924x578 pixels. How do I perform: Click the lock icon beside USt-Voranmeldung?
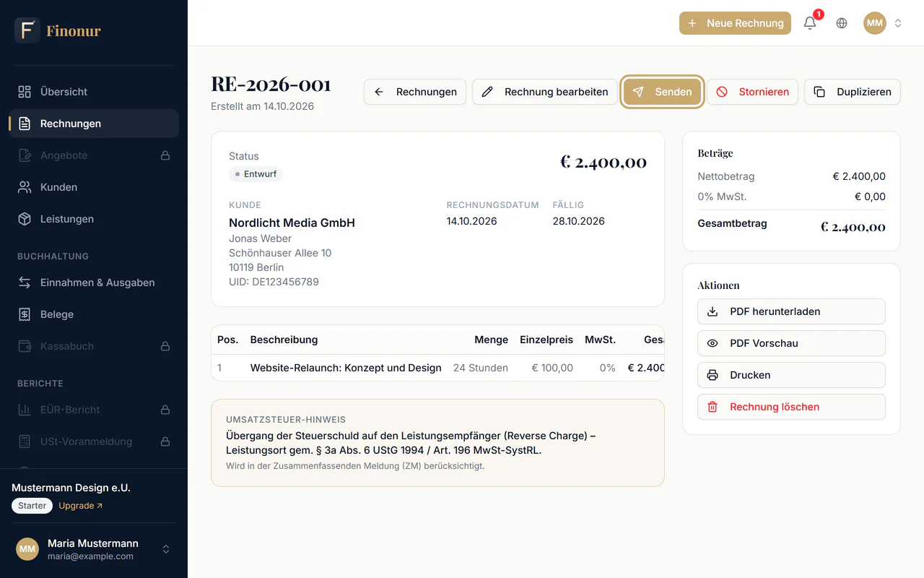pyautogui.click(x=165, y=441)
